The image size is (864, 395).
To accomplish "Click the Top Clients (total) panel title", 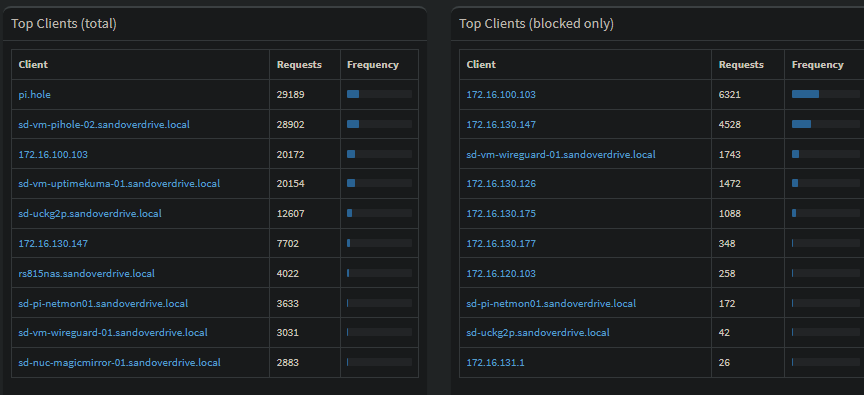I will 64,24.
